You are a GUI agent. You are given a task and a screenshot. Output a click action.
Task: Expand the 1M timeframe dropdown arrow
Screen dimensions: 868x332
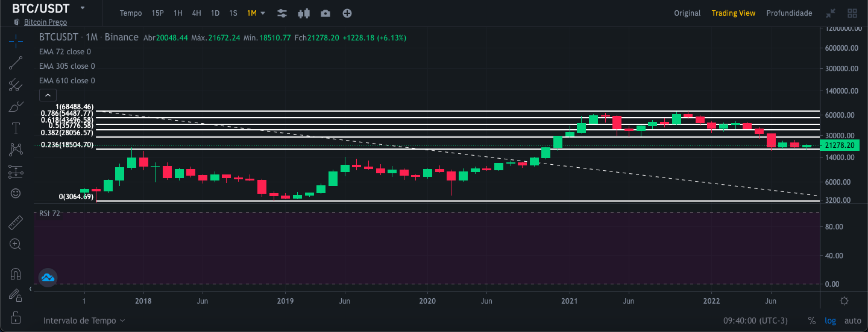tap(263, 13)
